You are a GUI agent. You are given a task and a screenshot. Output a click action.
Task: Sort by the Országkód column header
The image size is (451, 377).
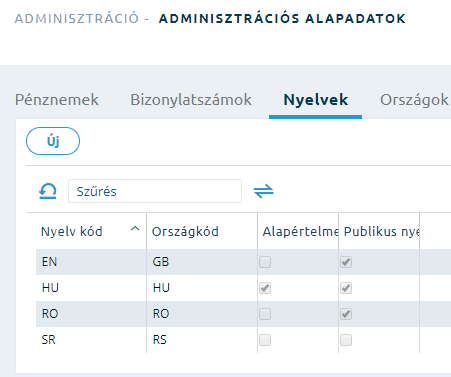click(185, 231)
